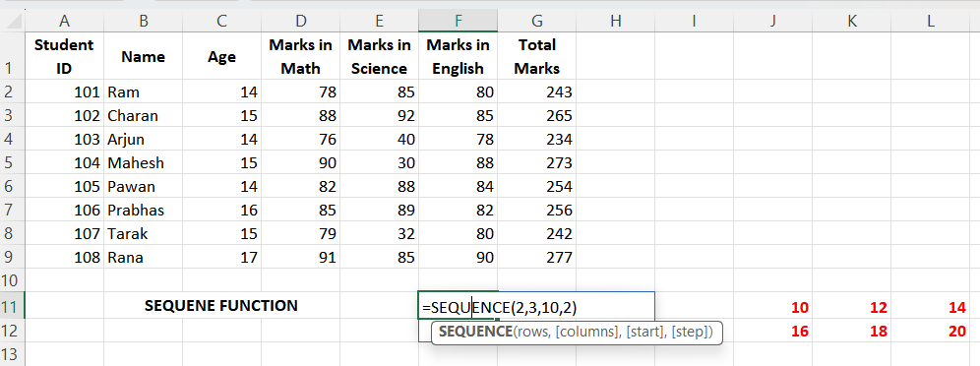Select Student ID cell 101
Image resolution: width=980 pixels, height=366 pixels.
click(x=64, y=91)
